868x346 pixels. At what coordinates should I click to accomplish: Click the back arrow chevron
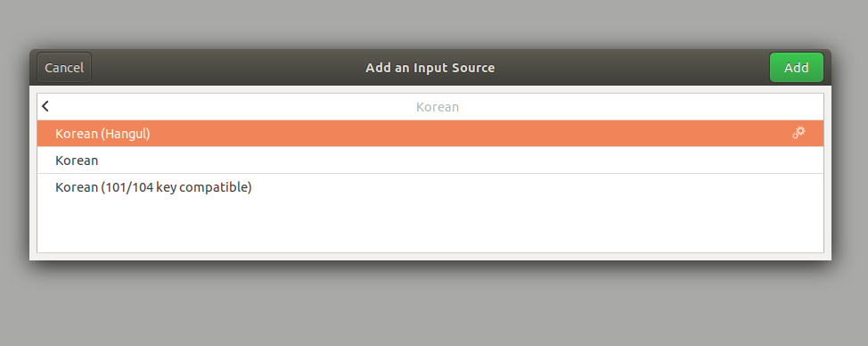point(45,106)
